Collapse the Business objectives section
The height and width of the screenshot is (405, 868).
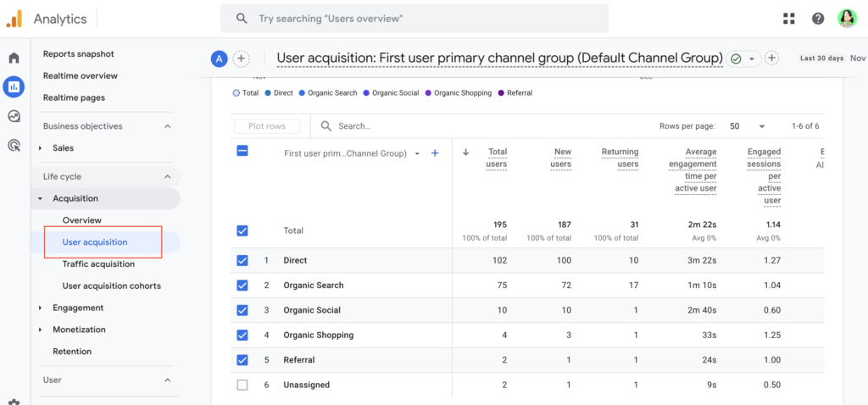[168, 126]
